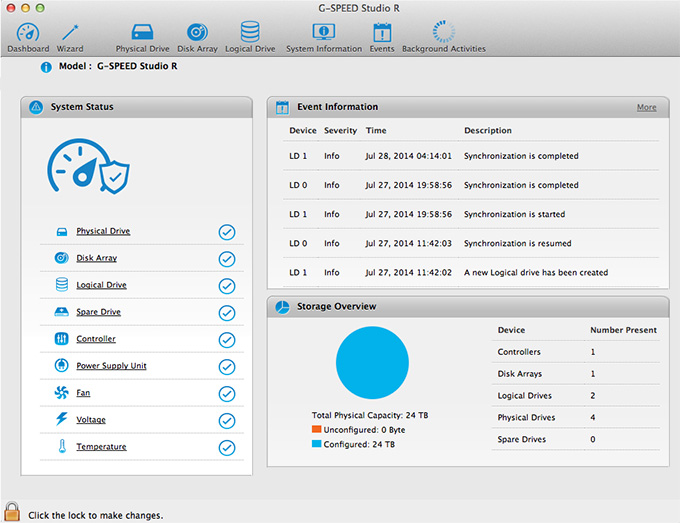680x523 pixels.
Task: Click 'Total Physical Capacity: 24 TB' text
Action: coord(370,415)
